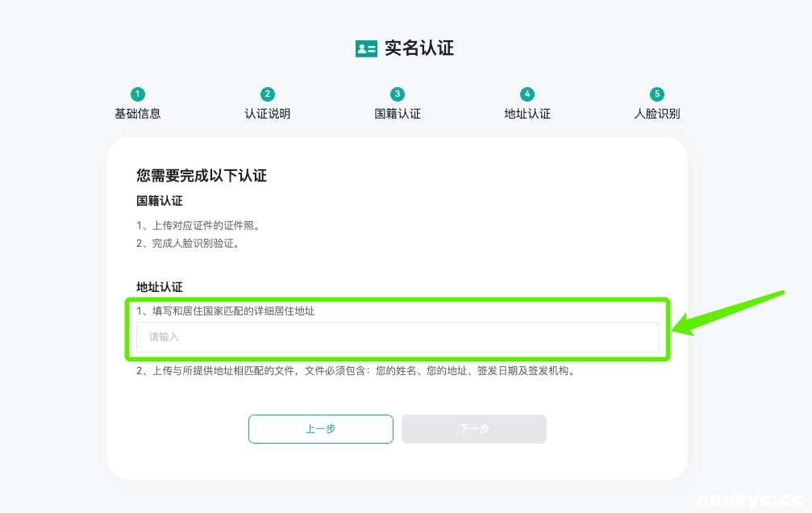Click the 实名认证 page title
Screen dimensions: 812x513
(x=419, y=48)
